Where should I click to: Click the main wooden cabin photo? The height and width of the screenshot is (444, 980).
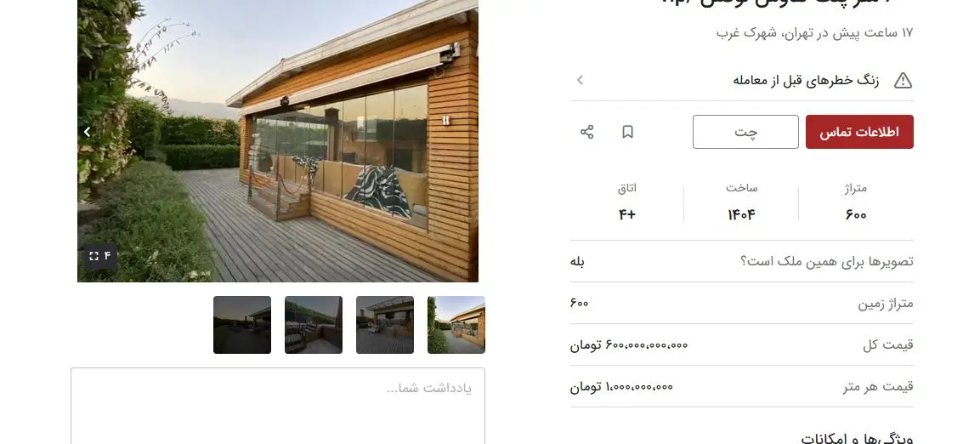point(277,140)
